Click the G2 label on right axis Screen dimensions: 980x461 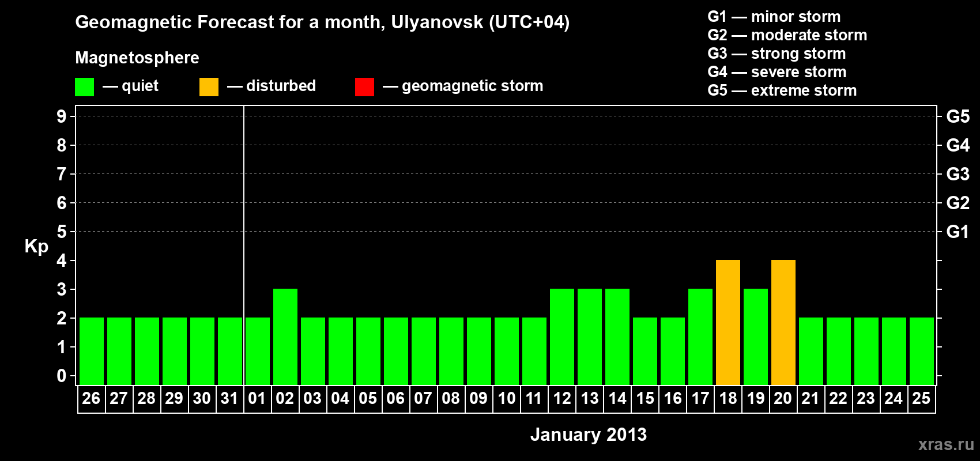tap(958, 203)
